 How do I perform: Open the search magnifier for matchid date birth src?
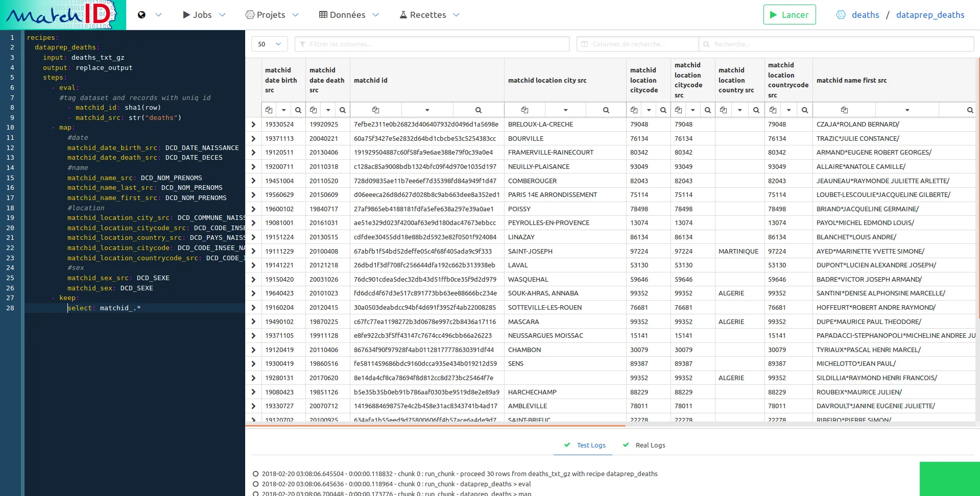[x=298, y=110]
